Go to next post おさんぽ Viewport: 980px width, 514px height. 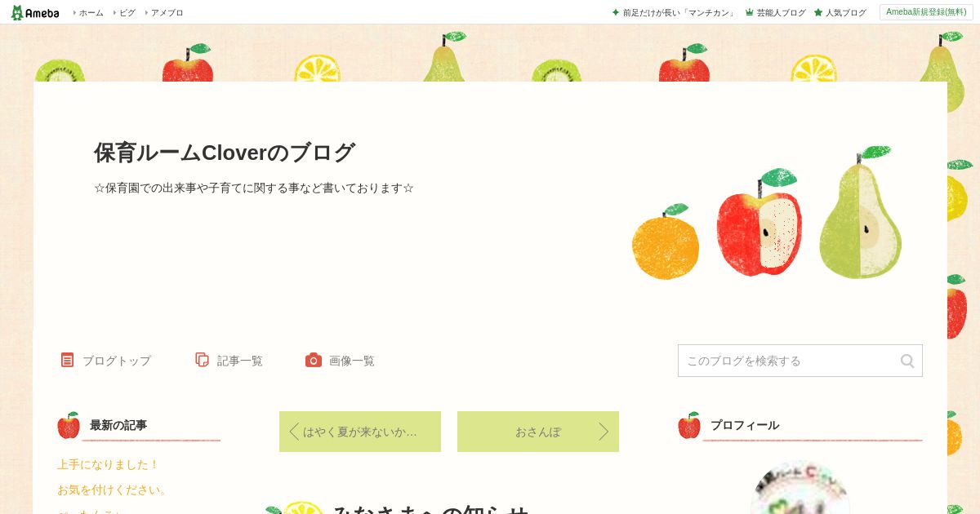click(538, 432)
